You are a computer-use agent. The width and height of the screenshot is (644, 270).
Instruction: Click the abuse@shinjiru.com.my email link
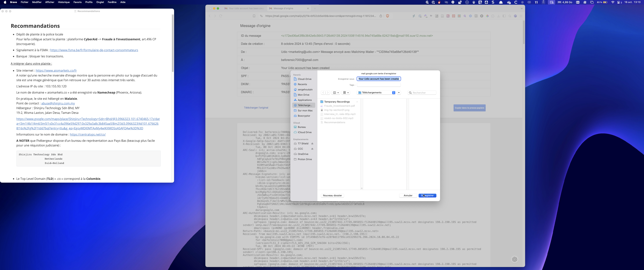(58, 103)
